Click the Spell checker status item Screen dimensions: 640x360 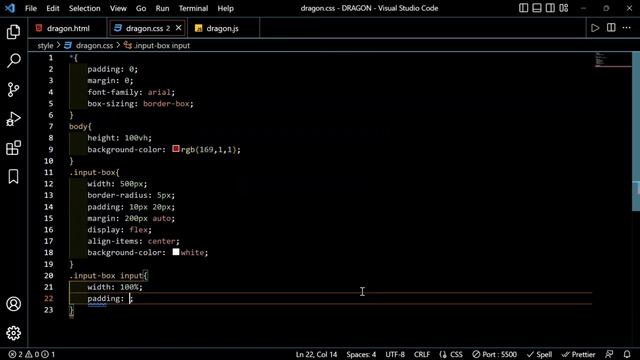[x=539, y=354]
